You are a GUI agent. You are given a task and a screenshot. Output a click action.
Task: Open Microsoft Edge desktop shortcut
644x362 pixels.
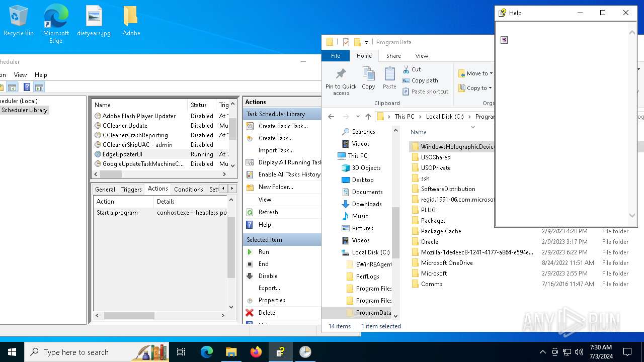[56, 24]
